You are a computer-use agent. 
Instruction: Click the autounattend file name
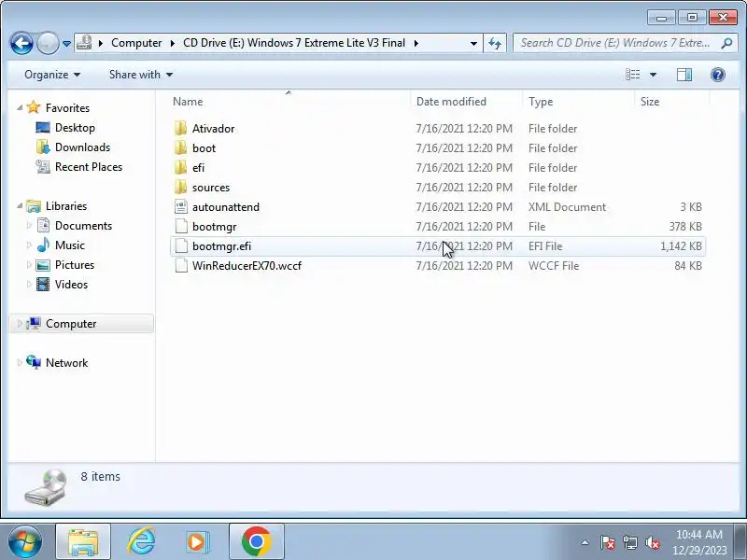[x=226, y=207]
